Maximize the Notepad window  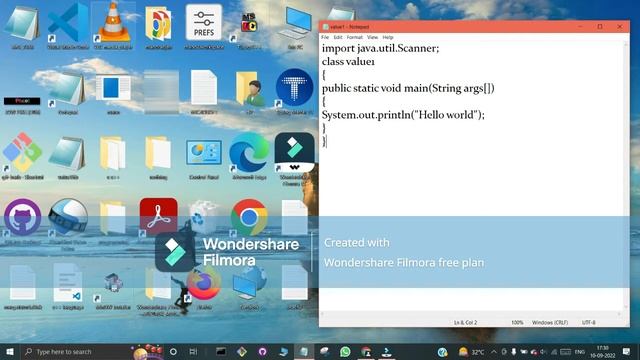coord(600,27)
